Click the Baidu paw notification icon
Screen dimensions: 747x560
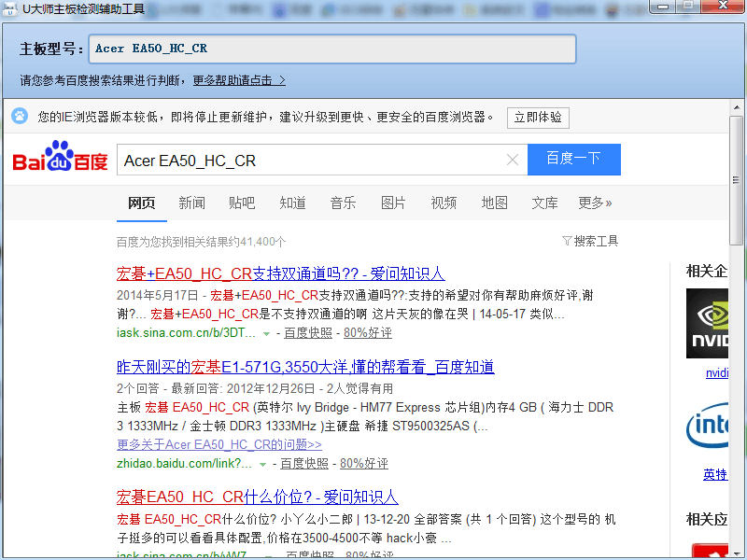tap(20, 117)
